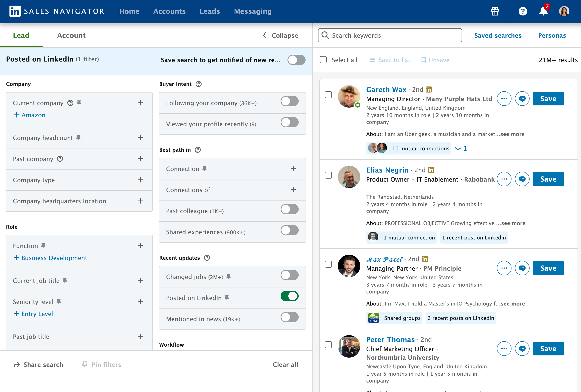581x392 pixels.
Task: Open Saved searches link
Action: [498, 35]
